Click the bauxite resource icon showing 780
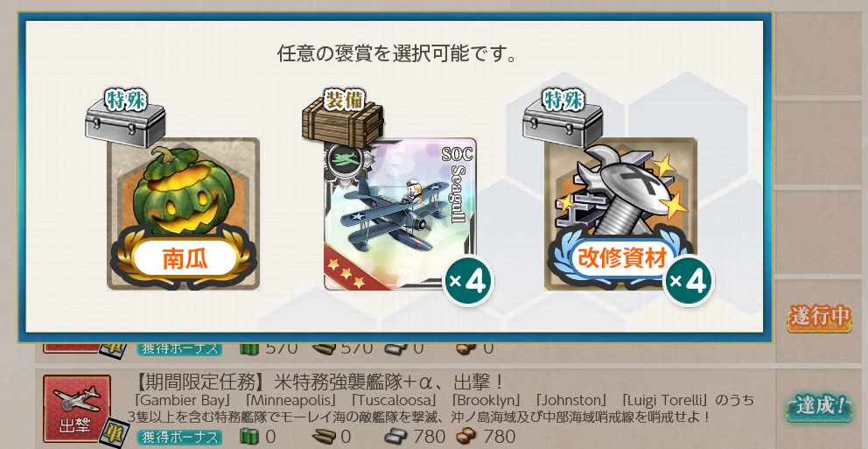Viewport: 868px width, 449px height. click(466, 436)
